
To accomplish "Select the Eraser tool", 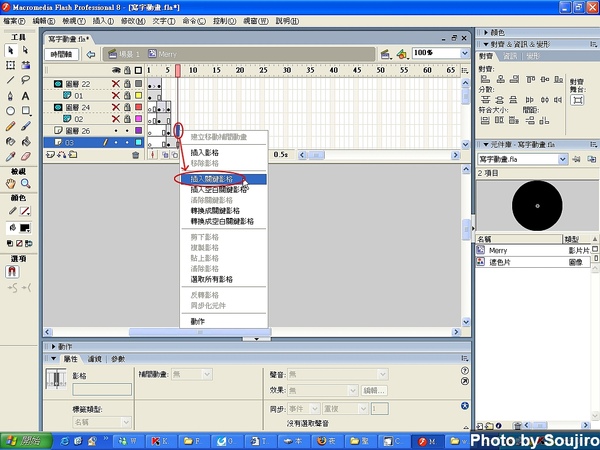I will click(26, 156).
